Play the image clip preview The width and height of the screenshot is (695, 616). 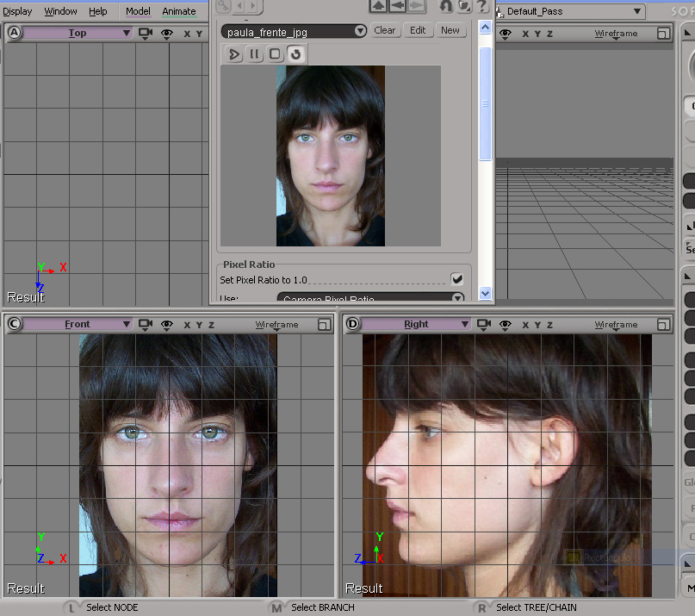pyautogui.click(x=234, y=54)
